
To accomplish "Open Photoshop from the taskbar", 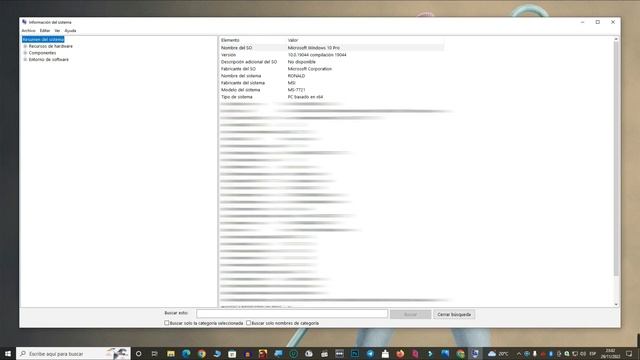I will (355, 353).
